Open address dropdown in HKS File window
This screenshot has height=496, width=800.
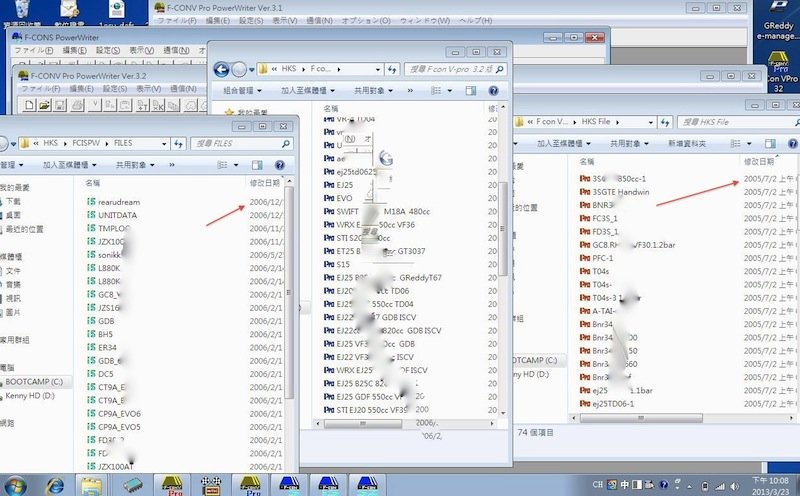pos(651,122)
